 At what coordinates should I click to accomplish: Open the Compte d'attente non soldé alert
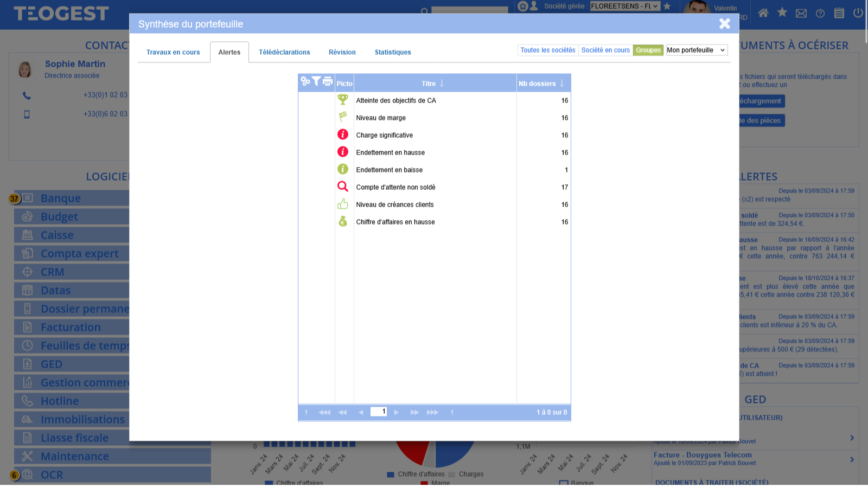[x=395, y=188]
